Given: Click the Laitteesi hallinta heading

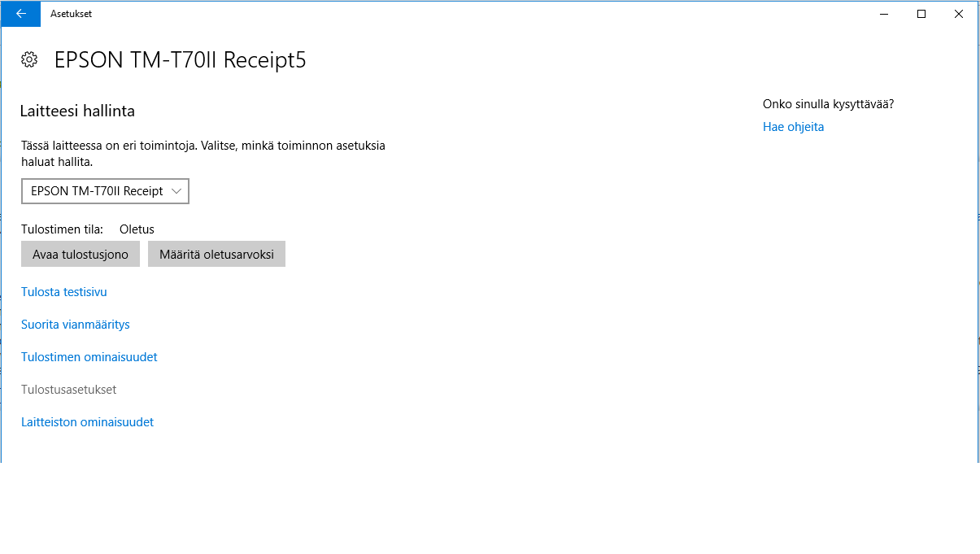Looking at the screenshot, I should 77,111.
